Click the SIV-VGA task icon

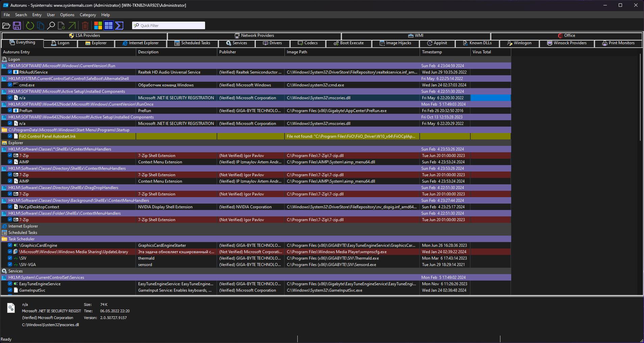16,265
